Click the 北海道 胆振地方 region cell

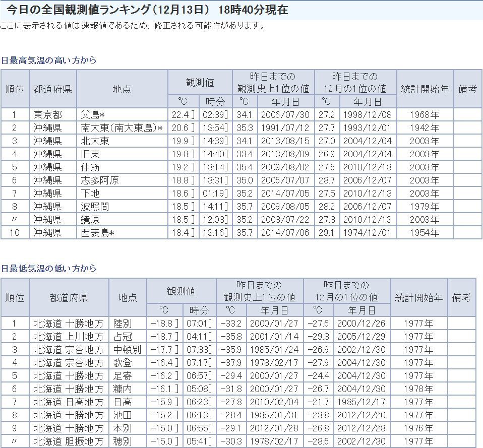click(69, 441)
